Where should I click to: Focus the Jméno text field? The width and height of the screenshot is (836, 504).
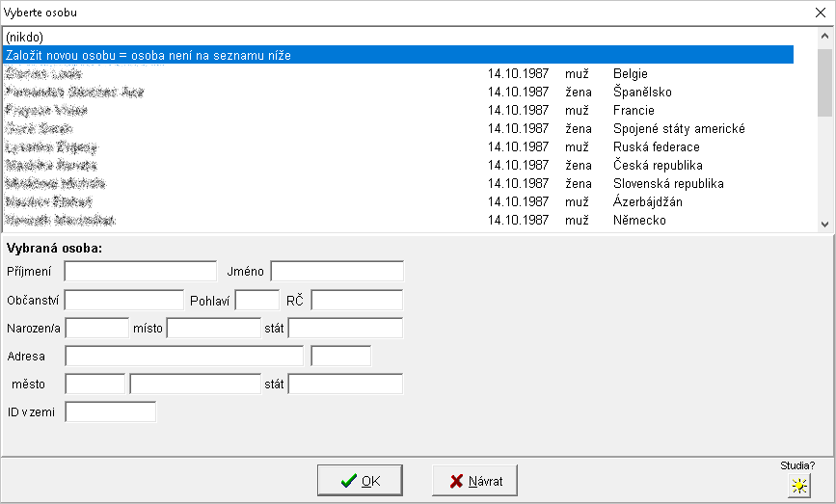(x=337, y=271)
